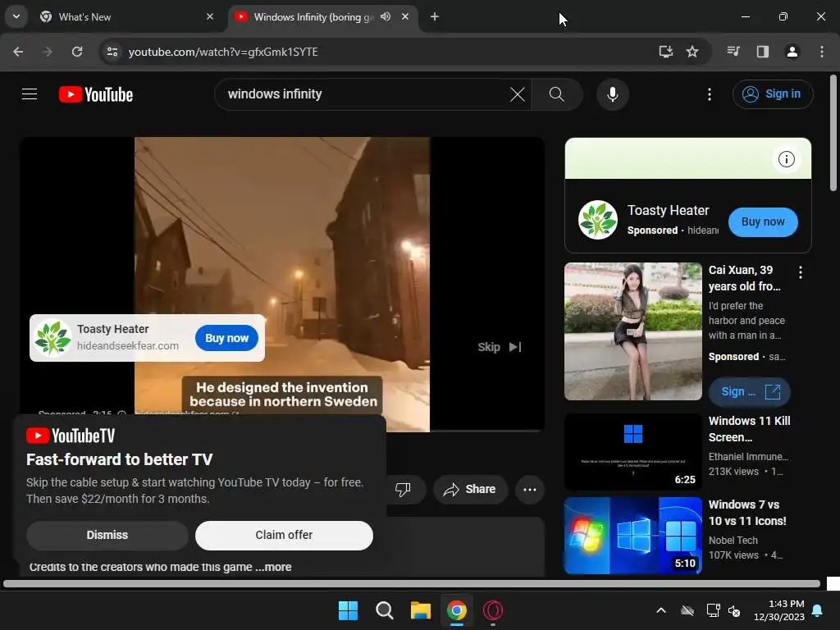Open taskbar clock and date
The width and height of the screenshot is (840, 630).
(x=779, y=610)
